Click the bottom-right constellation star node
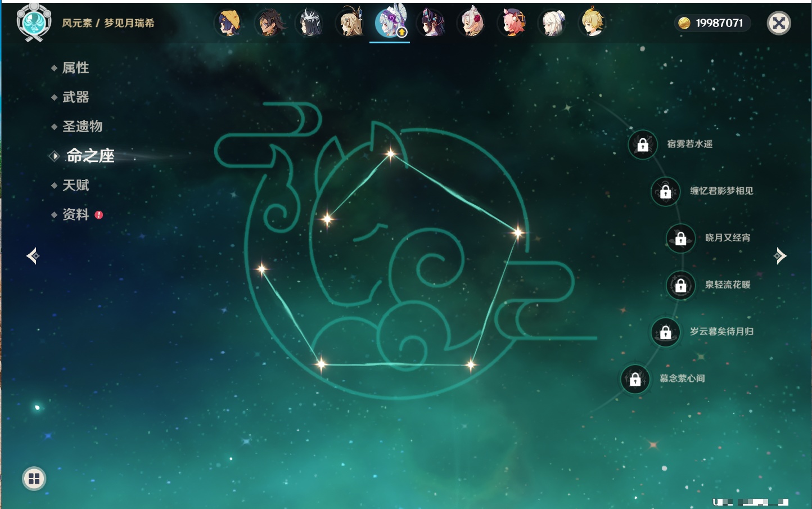812x509 pixels. tap(471, 365)
